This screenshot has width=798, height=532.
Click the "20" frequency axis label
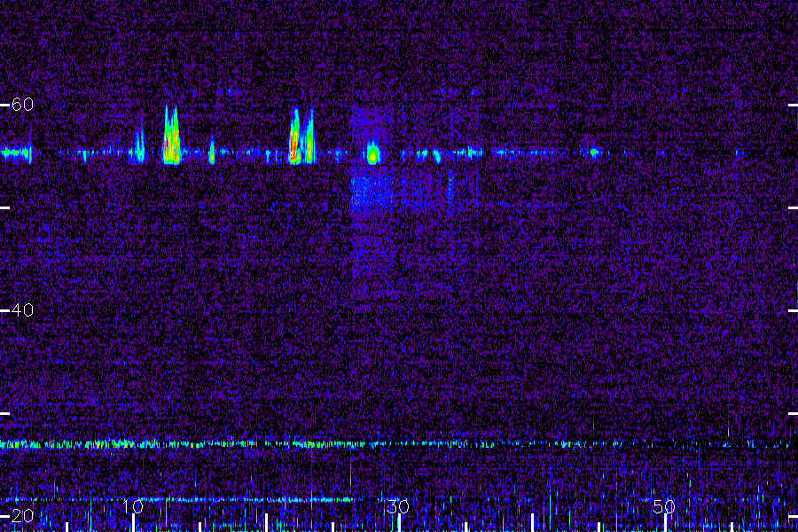[22, 516]
